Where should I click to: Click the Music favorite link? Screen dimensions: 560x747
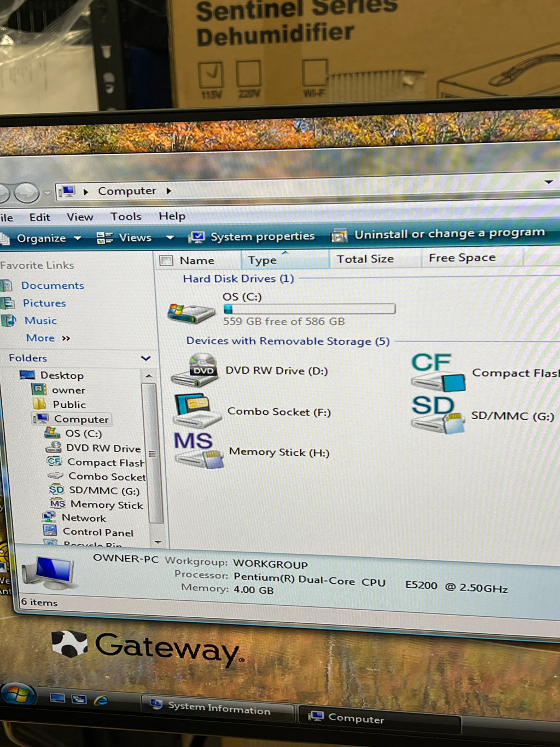[x=40, y=320]
